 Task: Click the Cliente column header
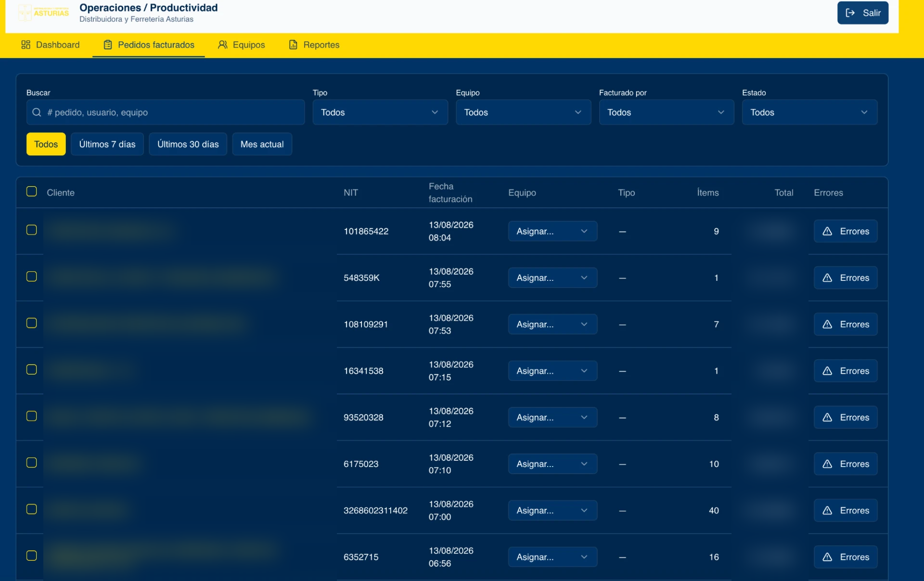tap(61, 193)
